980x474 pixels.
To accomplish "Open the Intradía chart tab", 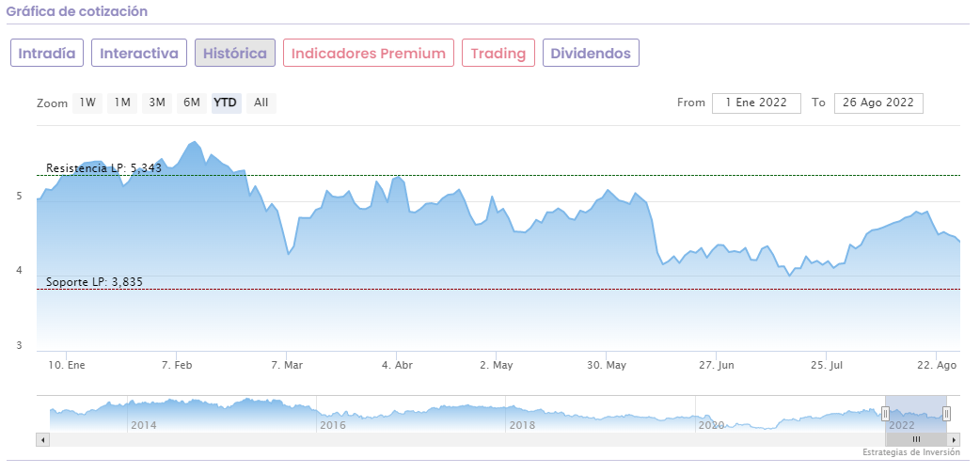I will tap(47, 53).
